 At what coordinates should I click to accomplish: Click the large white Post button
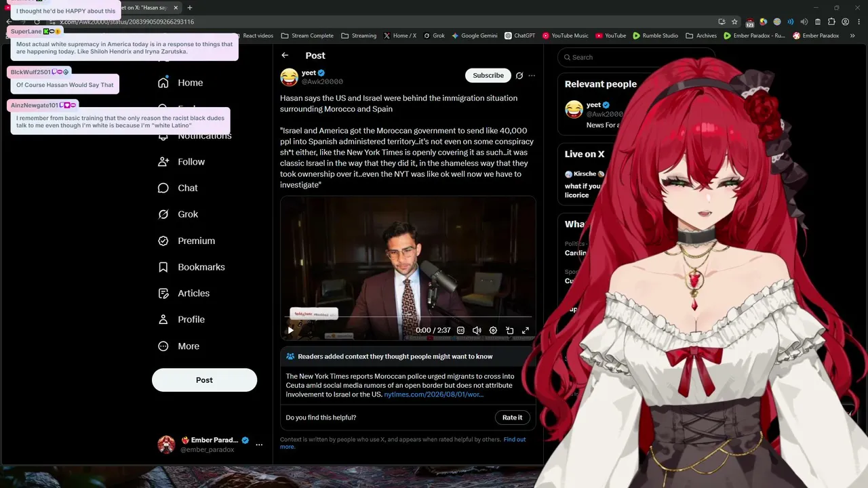(x=204, y=380)
